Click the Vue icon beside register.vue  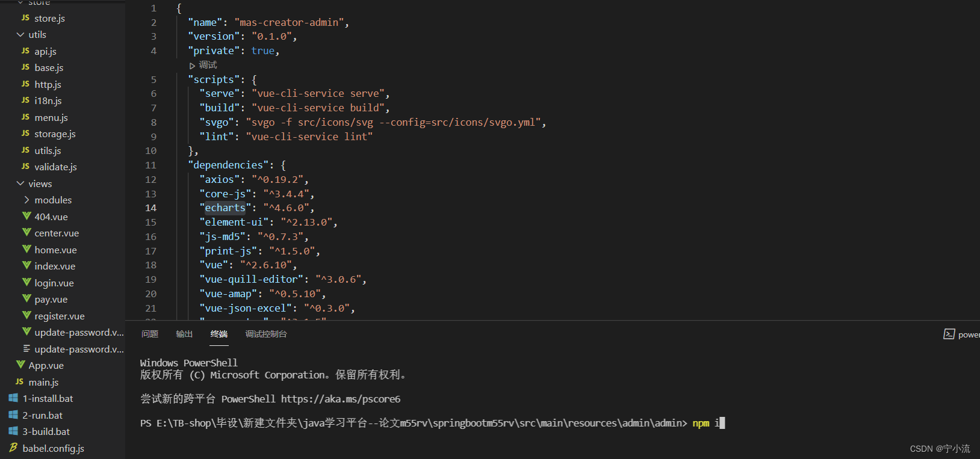click(x=26, y=315)
